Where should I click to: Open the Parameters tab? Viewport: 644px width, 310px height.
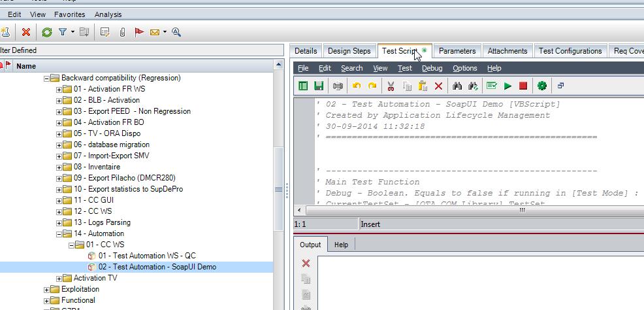click(457, 51)
